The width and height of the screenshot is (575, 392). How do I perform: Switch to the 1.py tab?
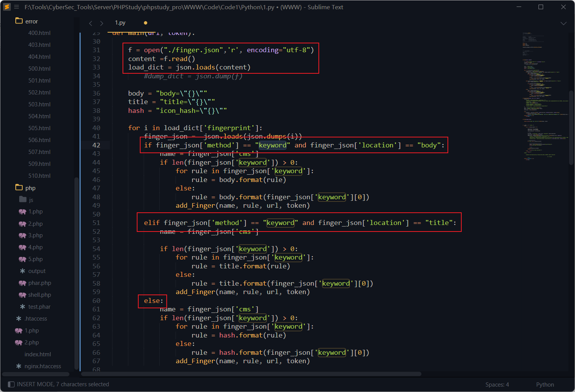click(x=120, y=23)
